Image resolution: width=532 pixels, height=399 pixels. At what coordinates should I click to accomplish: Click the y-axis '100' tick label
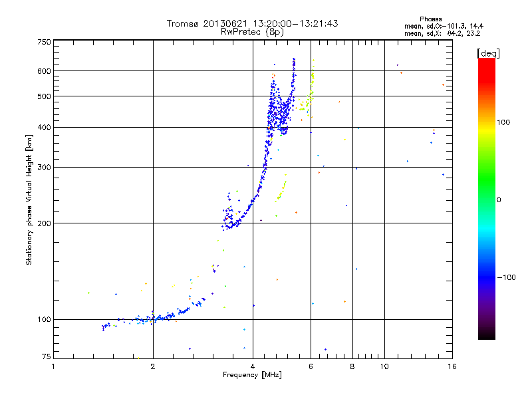tap(44, 320)
